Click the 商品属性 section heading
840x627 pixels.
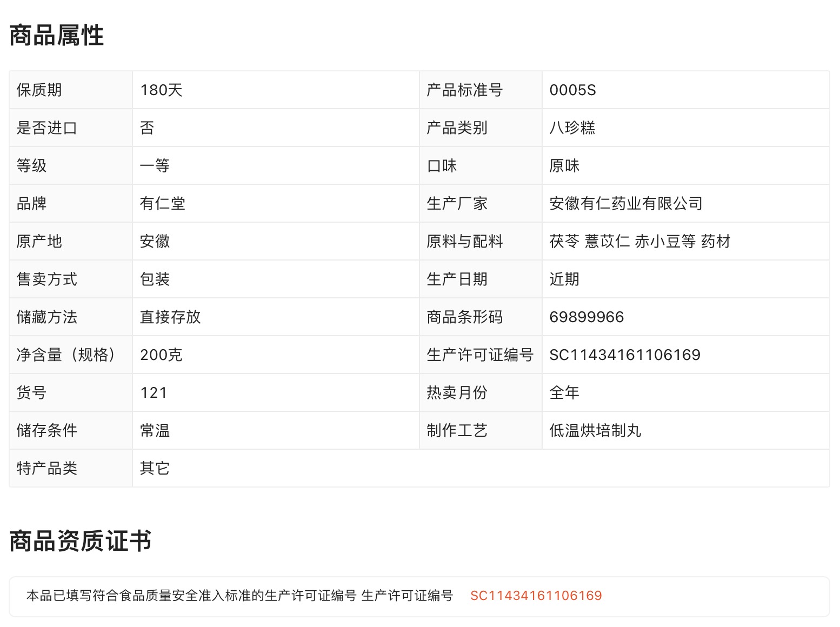click(56, 36)
